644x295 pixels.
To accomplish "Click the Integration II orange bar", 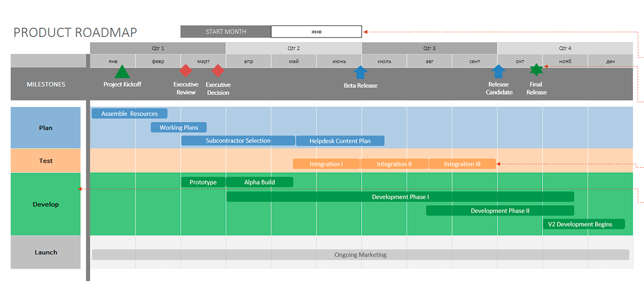I will pyautogui.click(x=394, y=164).
